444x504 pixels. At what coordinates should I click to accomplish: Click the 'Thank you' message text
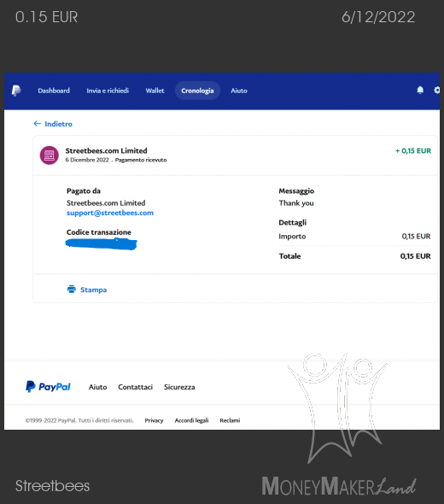(296, 203)
